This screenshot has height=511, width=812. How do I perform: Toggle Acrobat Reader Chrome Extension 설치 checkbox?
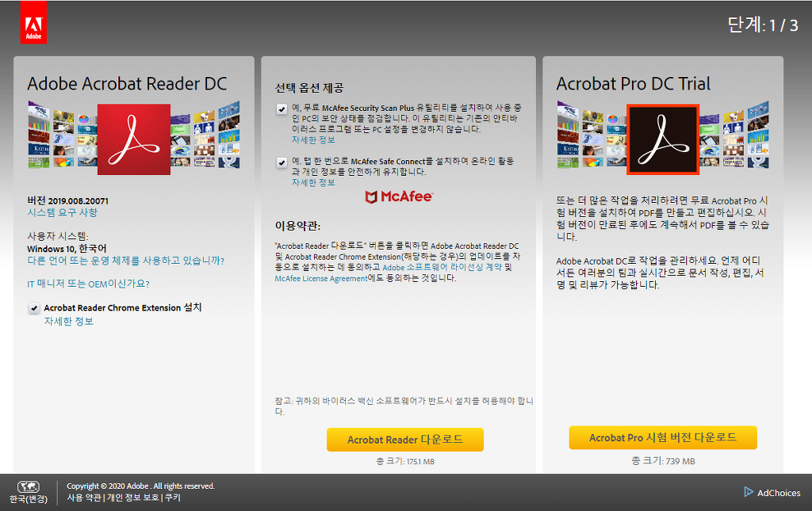click(x=33, y=308)
